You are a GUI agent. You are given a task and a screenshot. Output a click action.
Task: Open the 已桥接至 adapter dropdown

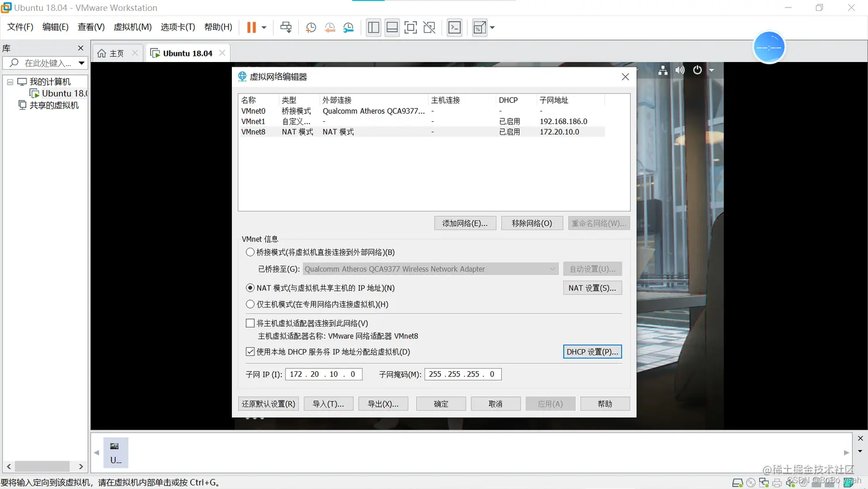coord(430,269)
